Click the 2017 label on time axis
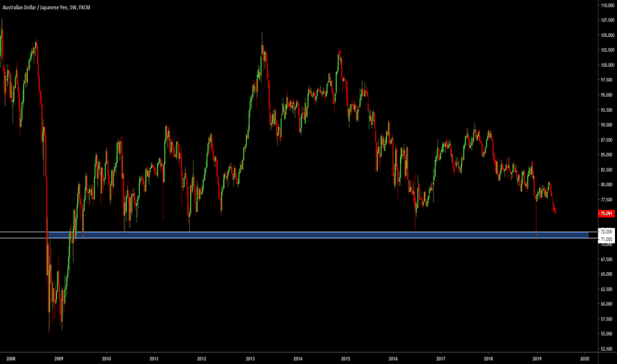Image resolution: width=617 pixels, height=364 pixels. coord(441,359)
